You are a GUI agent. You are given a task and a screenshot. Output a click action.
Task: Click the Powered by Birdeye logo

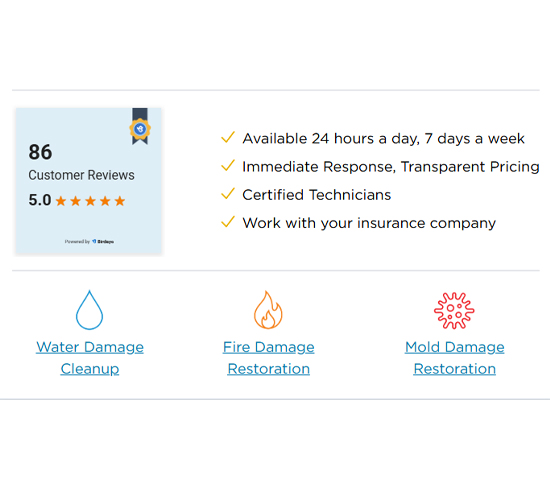(89, 241)
